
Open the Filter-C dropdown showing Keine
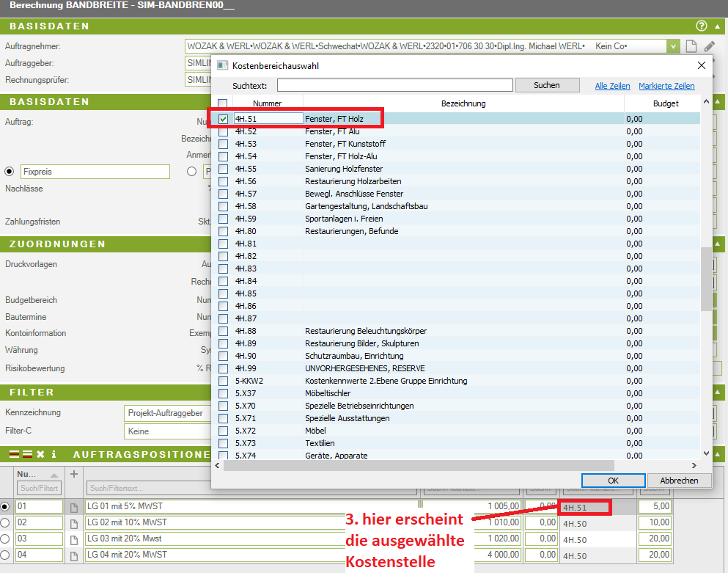pyautogui.click(x=167, y=431)
